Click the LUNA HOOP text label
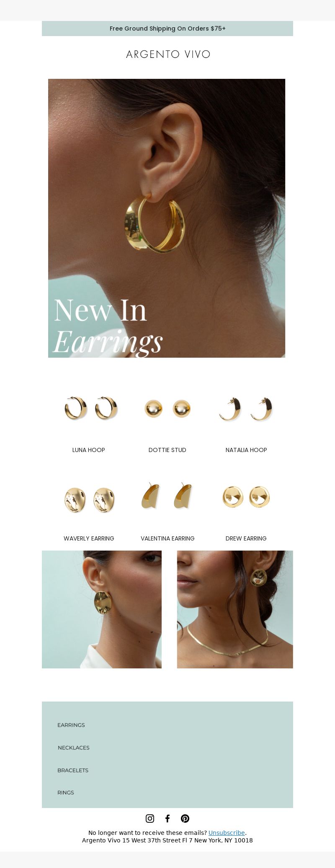 pyautogui.click(x=89, y=450)
